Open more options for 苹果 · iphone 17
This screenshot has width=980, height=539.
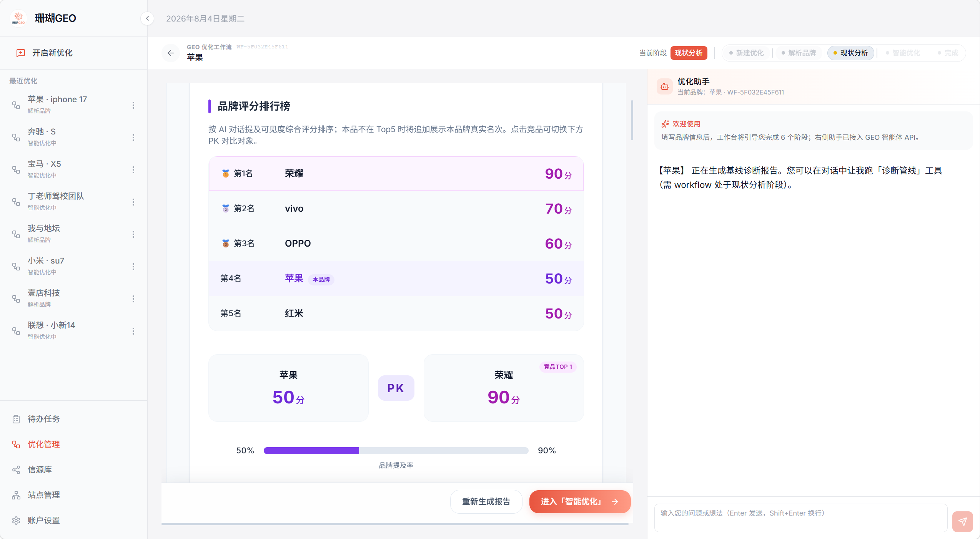coord(133,105)
